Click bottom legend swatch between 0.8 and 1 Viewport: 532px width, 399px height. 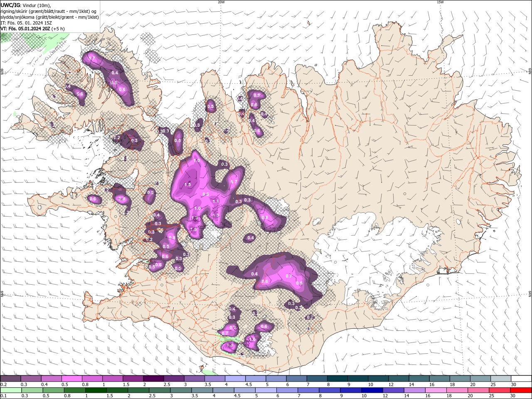tap(75, 390)
